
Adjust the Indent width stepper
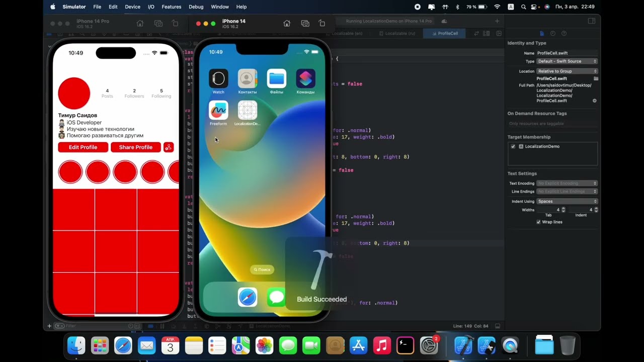596,210
